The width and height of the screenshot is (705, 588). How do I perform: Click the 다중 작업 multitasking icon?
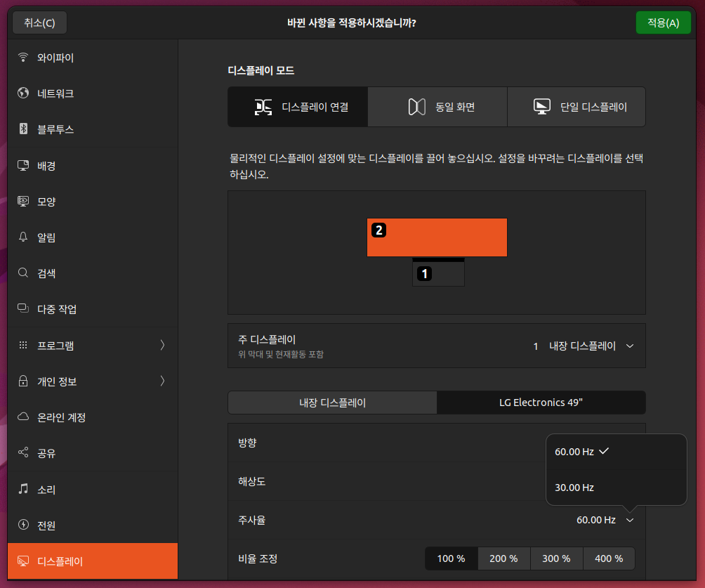23,308
